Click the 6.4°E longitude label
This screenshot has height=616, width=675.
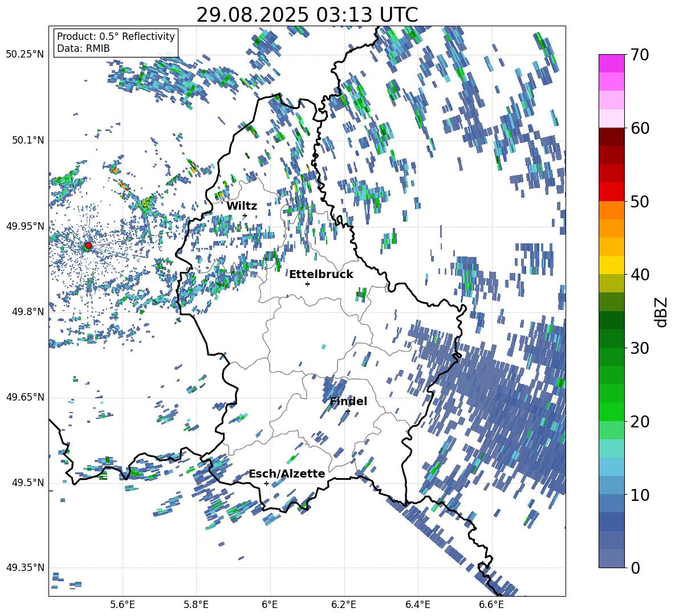pos(417,605)
